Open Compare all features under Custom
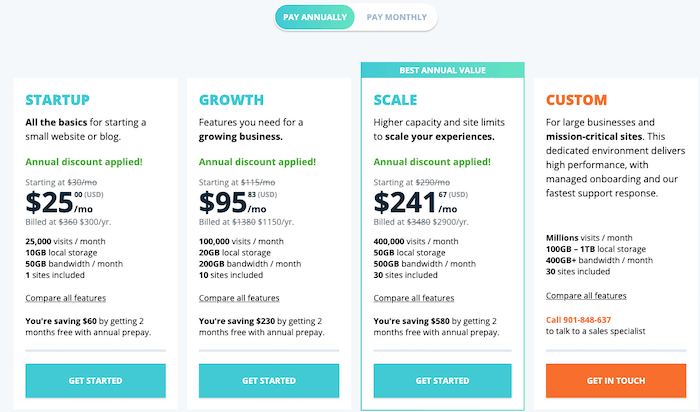The width and height of the screenshot is (700, 412). point(586,295)
